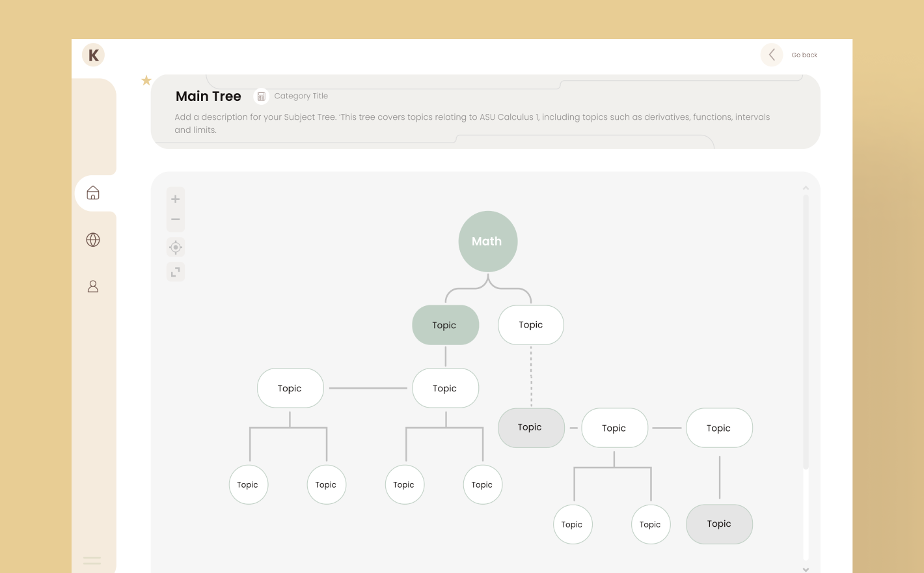The image size is (924, 573).
Task: Click the category calculator icon
Action: point(261,96)
